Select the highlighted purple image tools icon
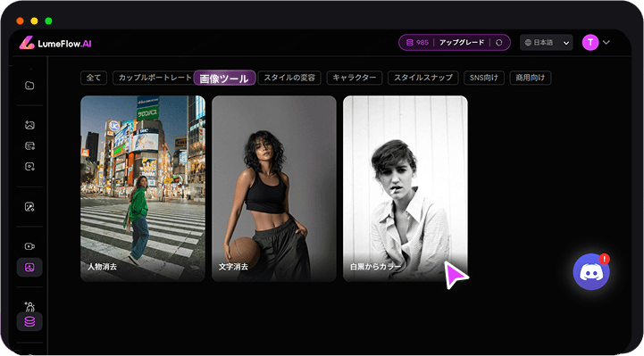The height and width of the screenshot is (356, 644). [29, 268]
